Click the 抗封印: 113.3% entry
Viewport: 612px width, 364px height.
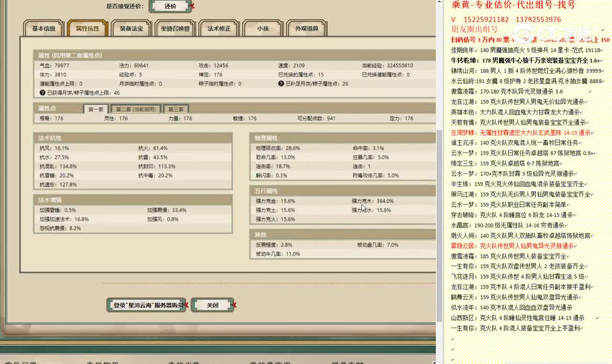[157, 166]
